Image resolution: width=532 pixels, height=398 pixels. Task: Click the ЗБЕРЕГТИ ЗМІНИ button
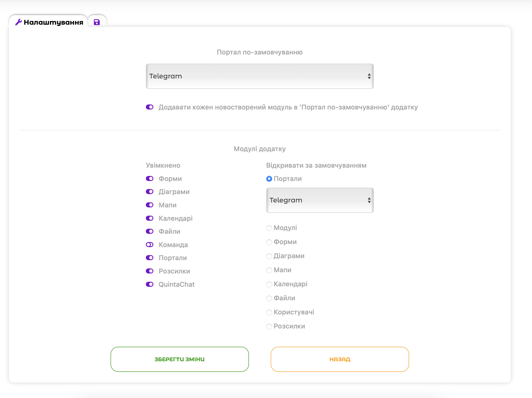coord(180,359)
